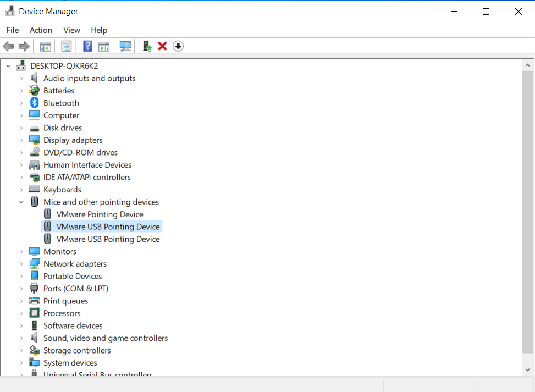Screen dimensions: 535x392
Task: Click the DVD/CD-ROM drives disc icon
Action: 35,152
